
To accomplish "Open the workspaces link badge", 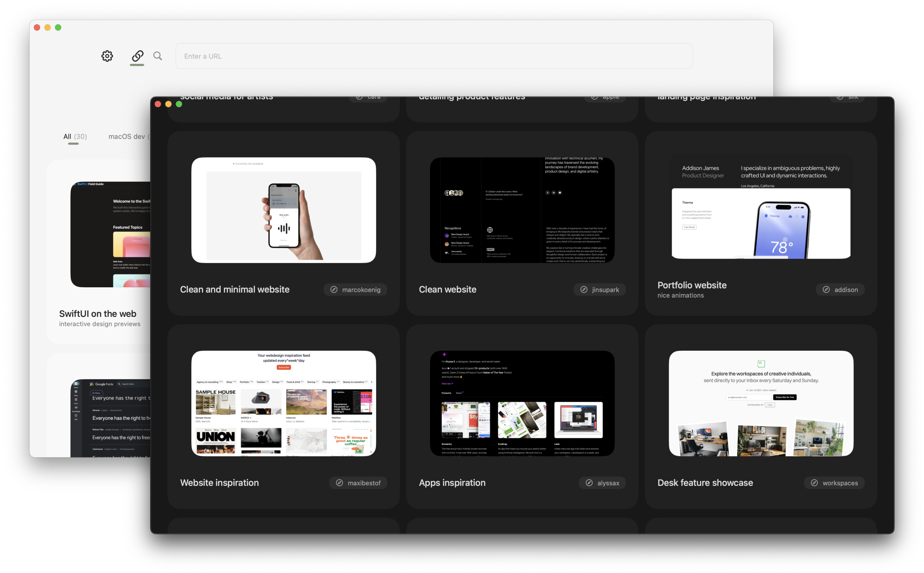I will click(x=834, y=483).
